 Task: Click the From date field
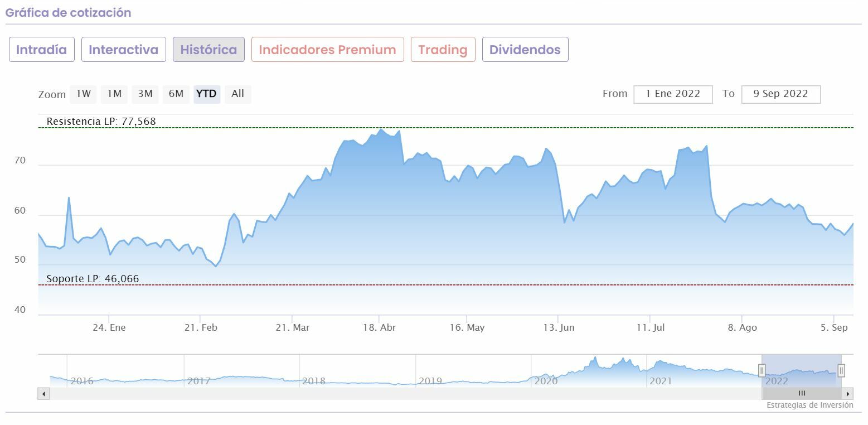coord(673,94)
